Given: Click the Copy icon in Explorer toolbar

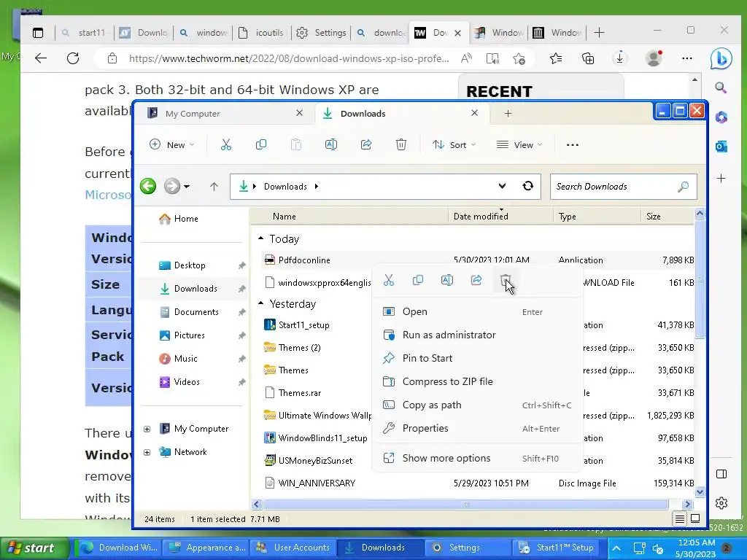Looking at the screenshot, I should [261, 145].
